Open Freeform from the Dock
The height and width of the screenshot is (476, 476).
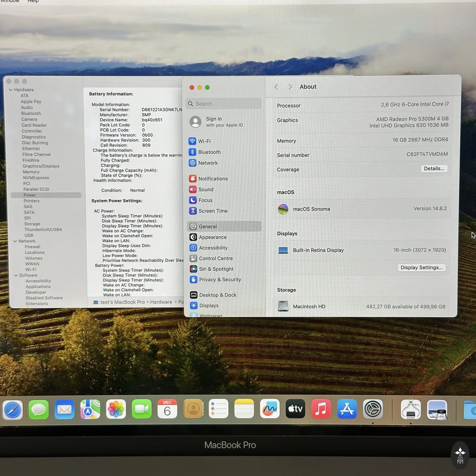tap(270, 409)
